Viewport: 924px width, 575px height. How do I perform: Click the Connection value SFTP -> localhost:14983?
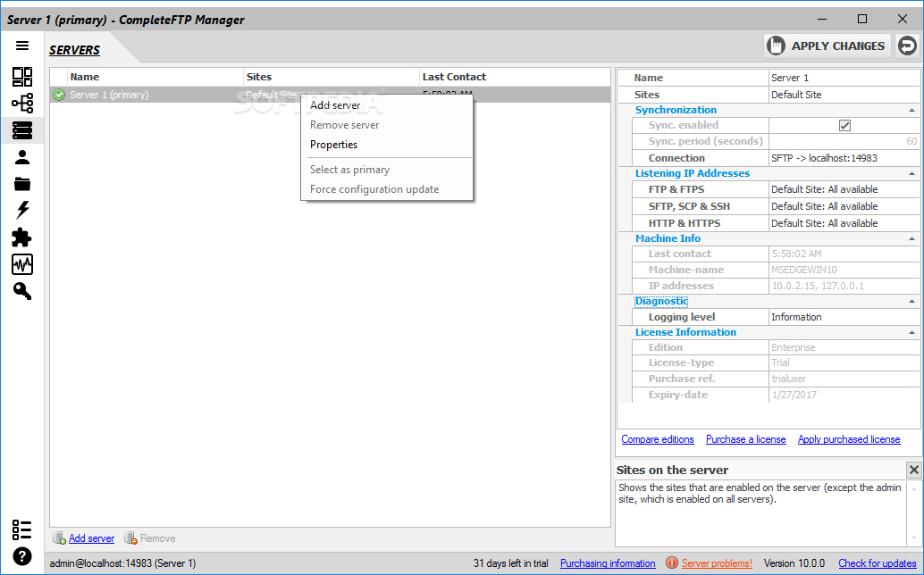(844, 158)
